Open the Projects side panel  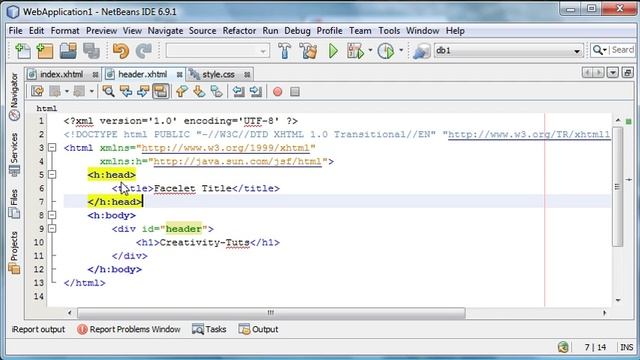tap(14, 253)
